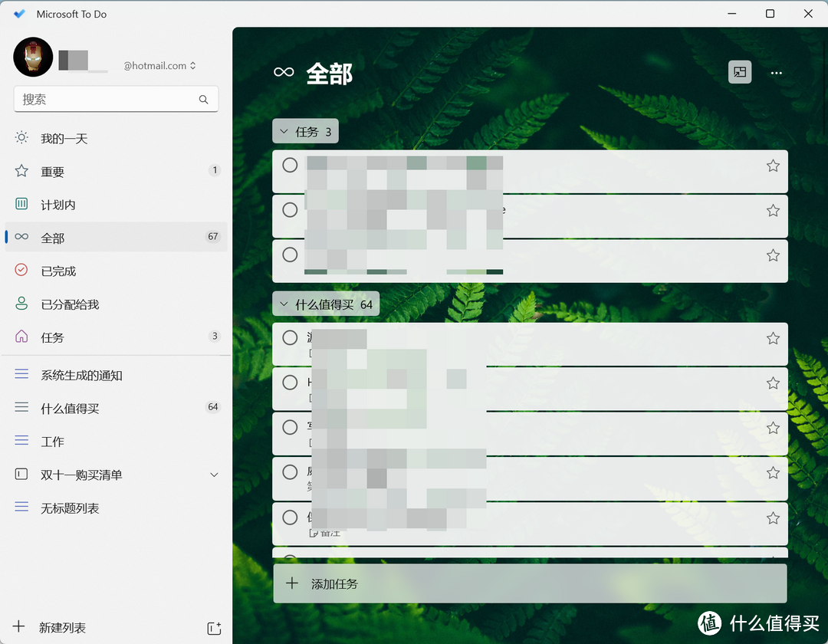Click the home icon beside 任务
Screen dimensions: 828x644
[x=21, y=337]
